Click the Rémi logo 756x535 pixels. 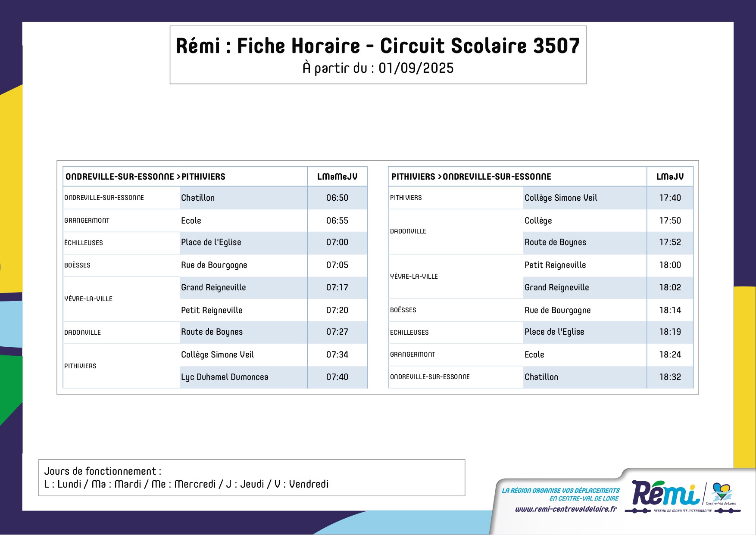point(665,493)
